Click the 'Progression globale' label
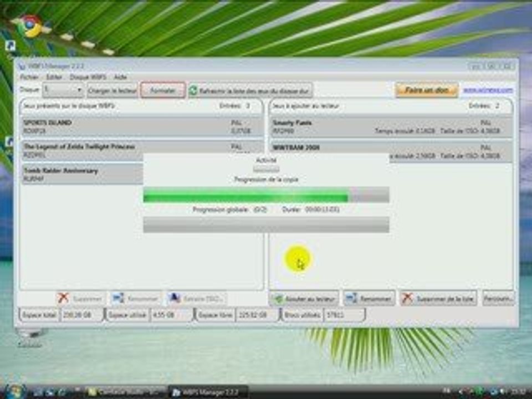The width and height of the screenshot is (532, 399). (x=220, y=209)
